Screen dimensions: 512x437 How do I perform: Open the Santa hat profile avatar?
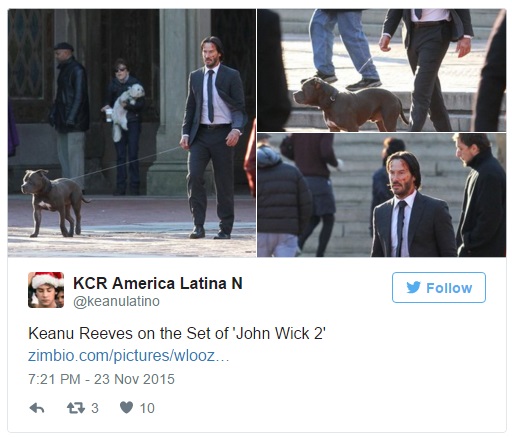coord(46,290)
